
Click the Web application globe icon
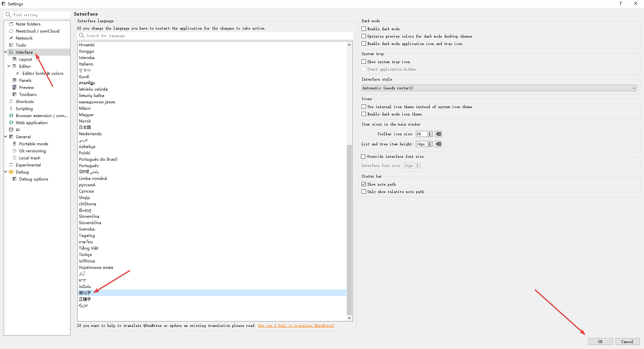pos(11,122)
